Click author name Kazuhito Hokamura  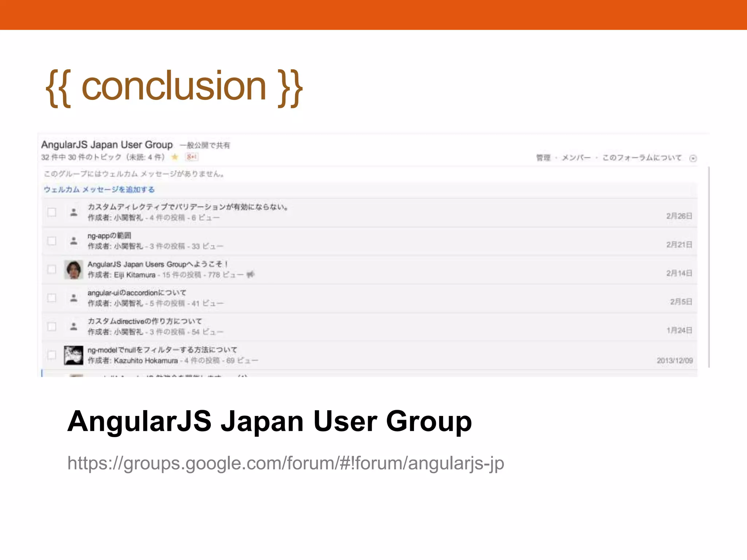point(146,361)
